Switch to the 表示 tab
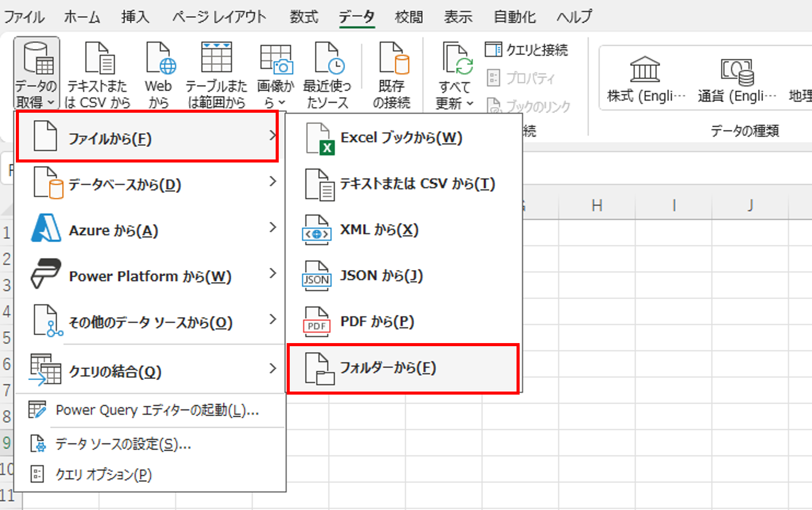812x510 pixels. (458, 17)
